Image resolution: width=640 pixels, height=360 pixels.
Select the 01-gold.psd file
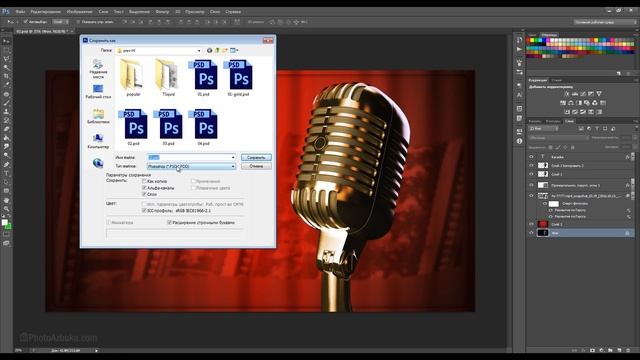[x=238, y=79]
